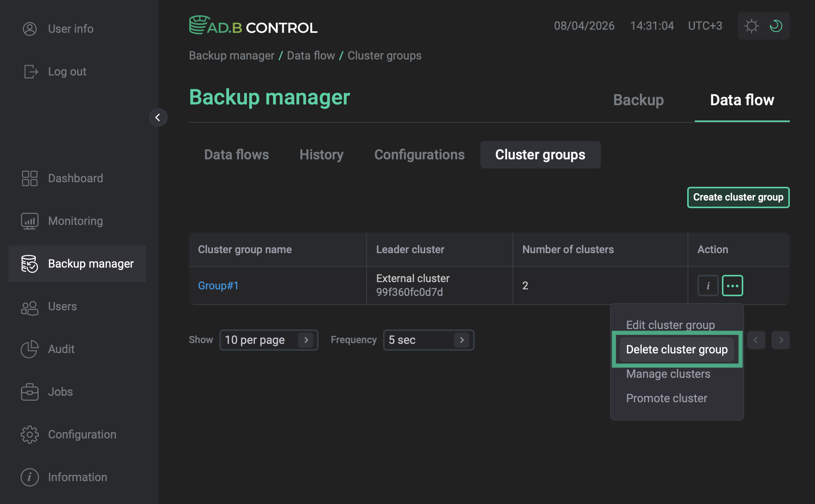This screenshot has height=504, width=815.
Task: Collapse the sidebar with arrow button
Action: (158, 117)
